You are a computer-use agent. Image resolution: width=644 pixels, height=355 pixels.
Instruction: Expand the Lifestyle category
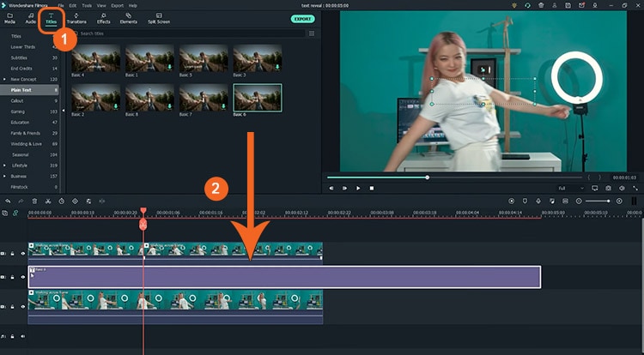pyautogui.click(x=4, y=165)
